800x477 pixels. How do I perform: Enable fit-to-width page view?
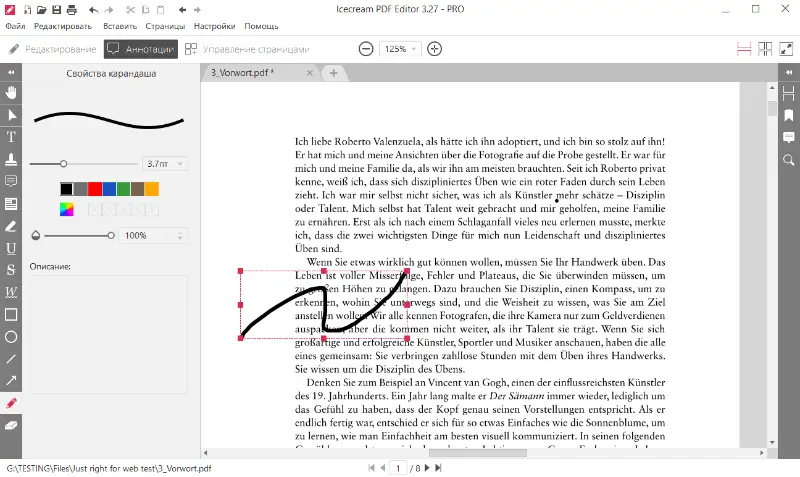click(x=744, y=49)
